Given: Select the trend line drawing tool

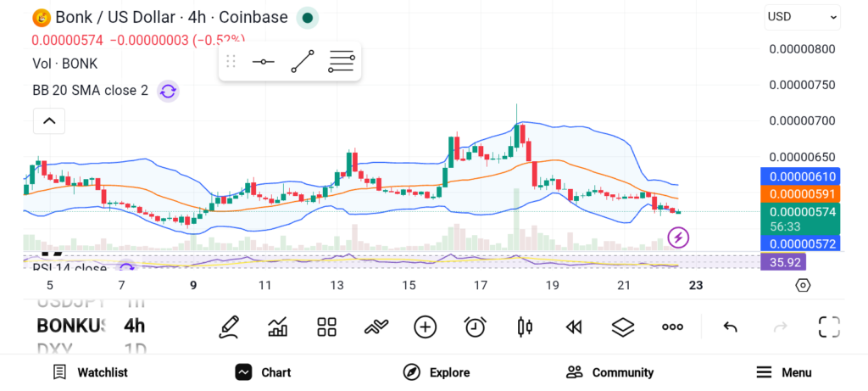Looking at the screenshot, I should pos(303,62).
